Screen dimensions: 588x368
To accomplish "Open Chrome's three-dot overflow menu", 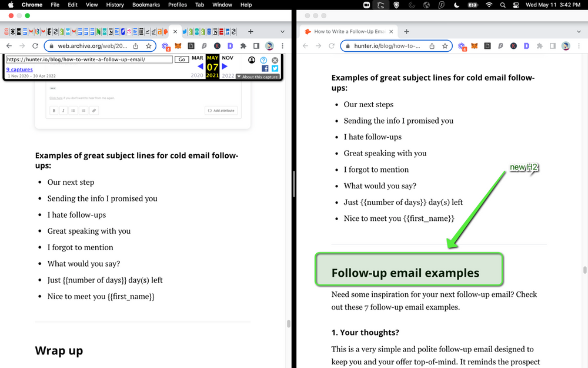I will [x=283, y=45].
